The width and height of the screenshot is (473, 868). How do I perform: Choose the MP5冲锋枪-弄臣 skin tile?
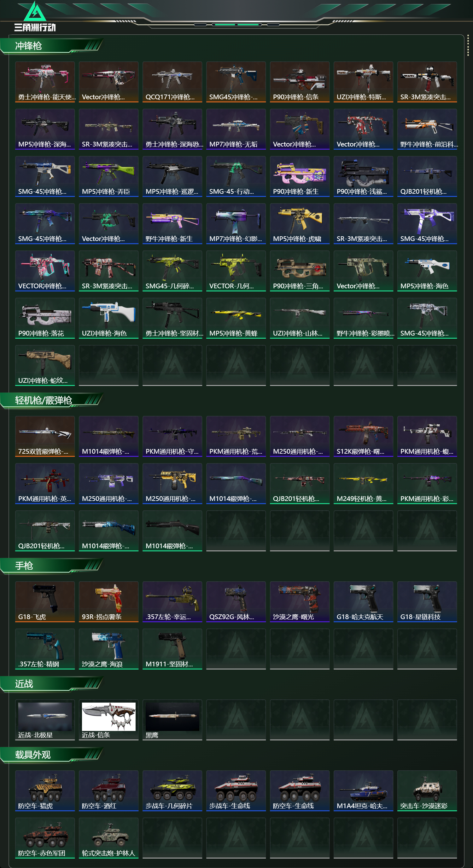(x=108, y=176)
